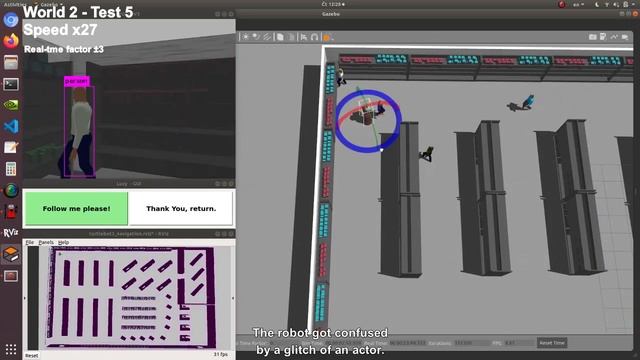
Task: Launch Visual Studio Code from dock
Action: click(x=11, y=126)
